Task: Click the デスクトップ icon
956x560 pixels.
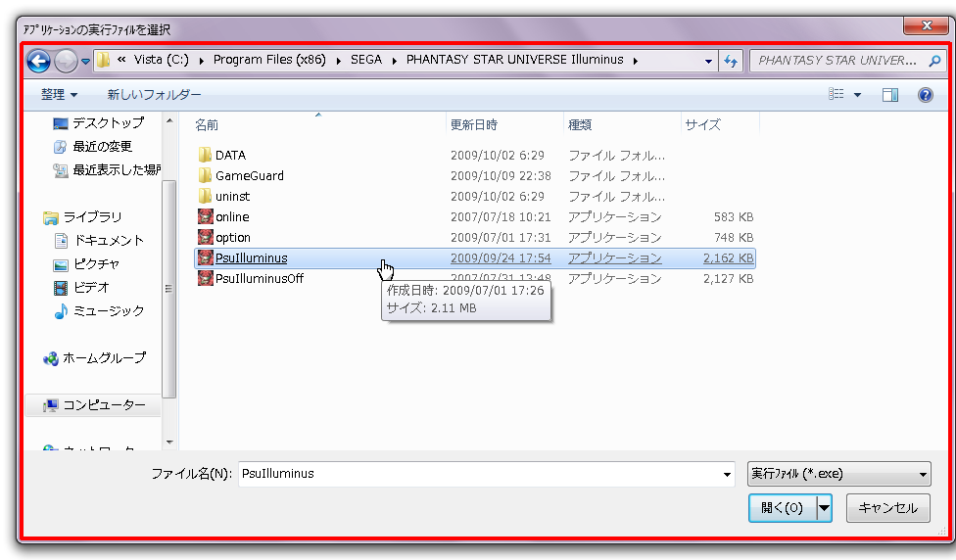Action: pyautogui.click(x=61, y=123)
